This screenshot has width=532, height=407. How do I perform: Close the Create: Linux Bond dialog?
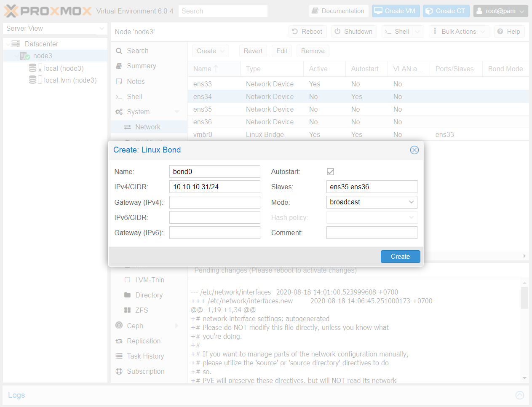[414, 150]
